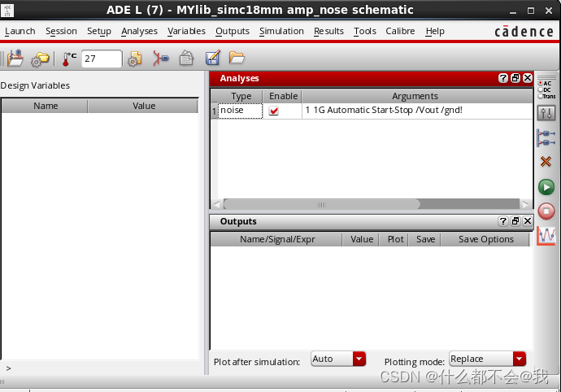
Task: Click the orange X delete icon
Action: coord(546,162)
